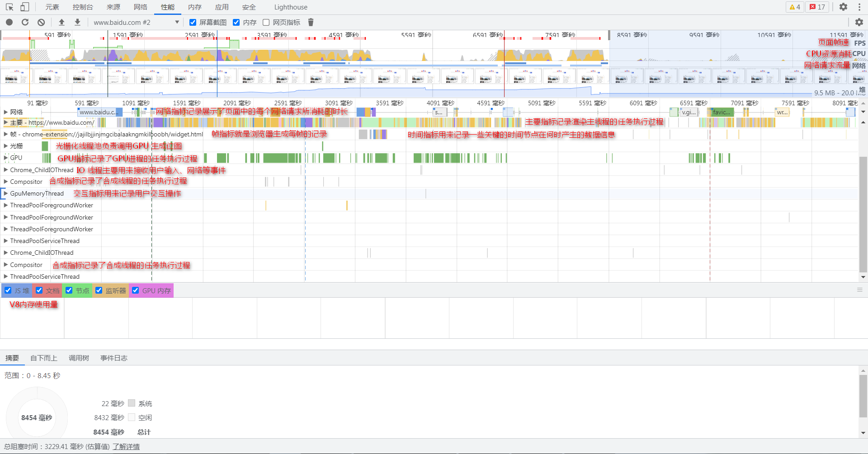Image resolution: width=868 pixels, height=454 pixels.
Task: Click the save profile download icon
Action: pos(78,22)
